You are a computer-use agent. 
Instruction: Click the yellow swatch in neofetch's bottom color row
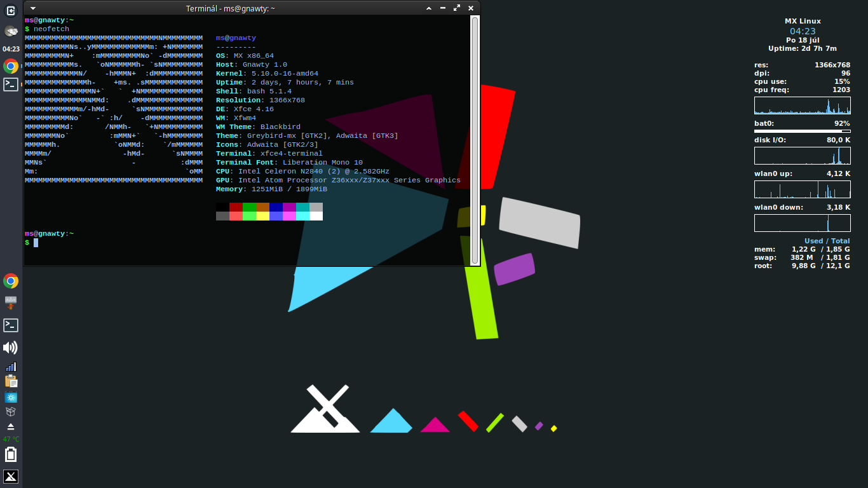click(x=262, y=216)
